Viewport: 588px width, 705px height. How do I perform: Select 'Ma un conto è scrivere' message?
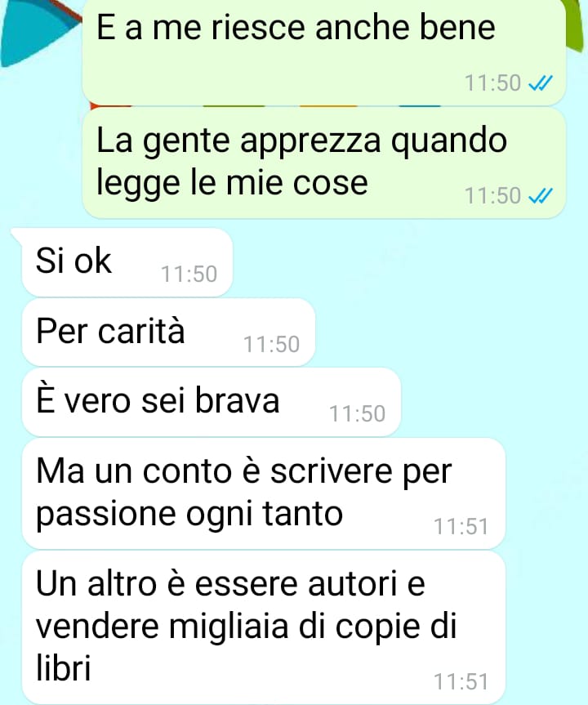264,493
